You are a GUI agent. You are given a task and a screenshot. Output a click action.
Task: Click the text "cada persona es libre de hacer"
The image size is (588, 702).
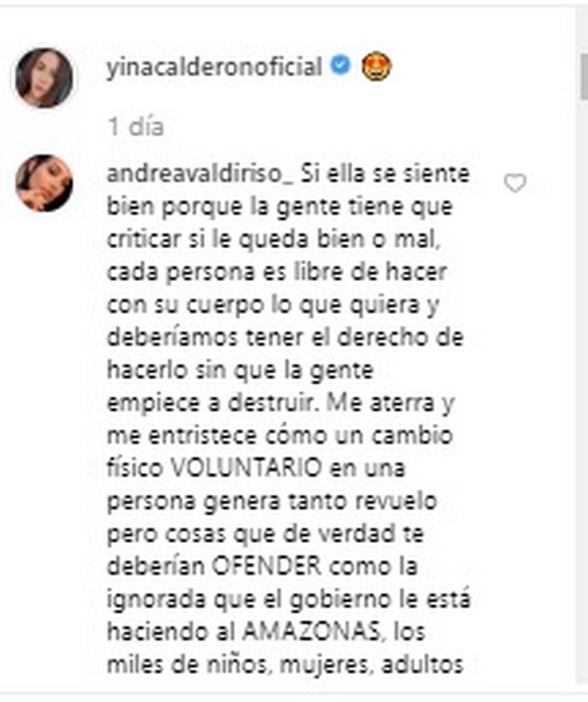(277, 272)
